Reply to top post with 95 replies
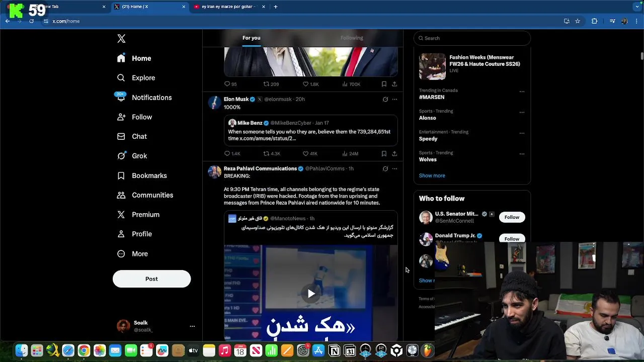Image resolution: width=644 pixels, height=362 pixels. (x=230, y=84)
